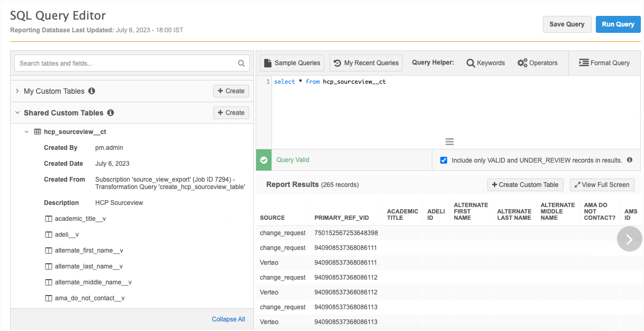Click the green Query Valid checkmark icon
644x331 pixels.
tap(264, 160)
